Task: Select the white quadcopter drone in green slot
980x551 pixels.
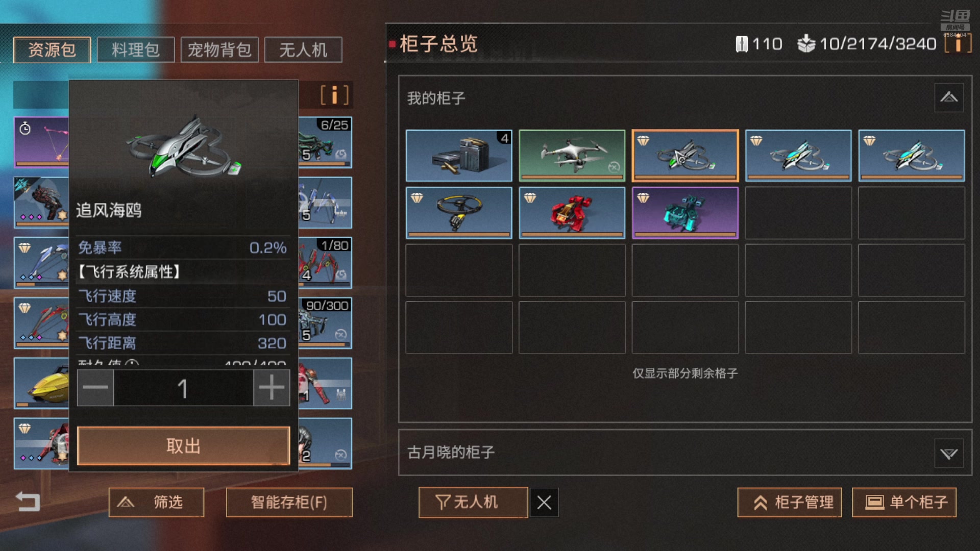Action: tap(572, 155)
